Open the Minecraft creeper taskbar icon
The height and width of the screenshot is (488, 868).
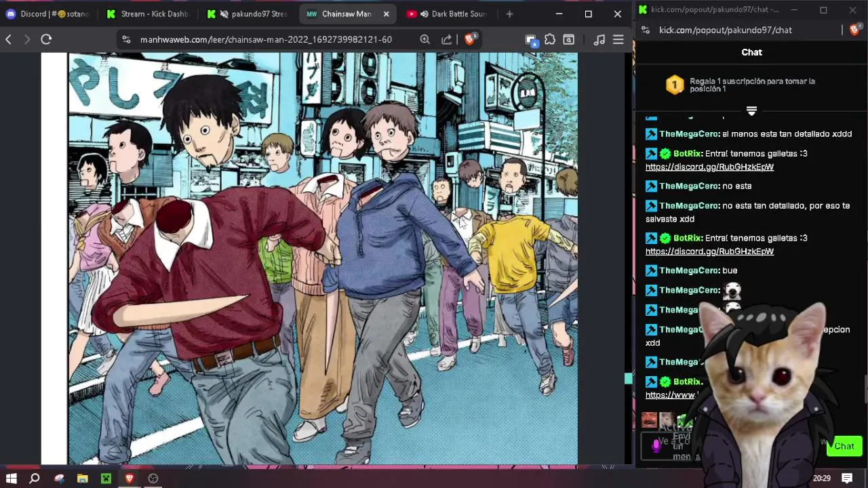tap(106, 478)
